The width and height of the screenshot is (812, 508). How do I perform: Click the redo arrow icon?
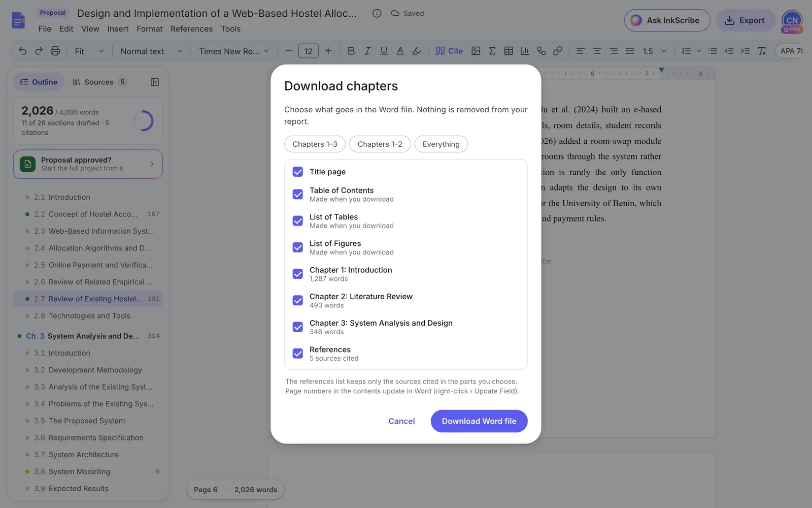click(x=39, y=51)
